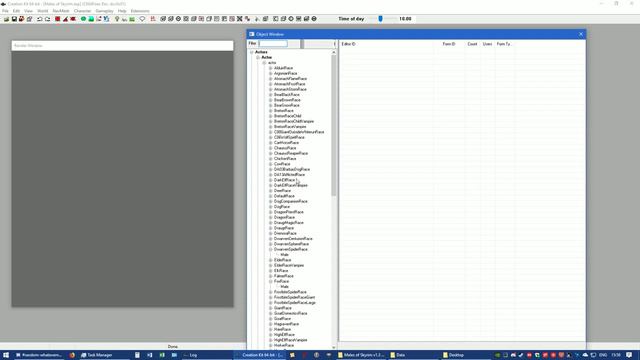The width and height of the screenshot is (640, 360).
Task: Click the green circle toolbar icon
Action: point(83,19)
